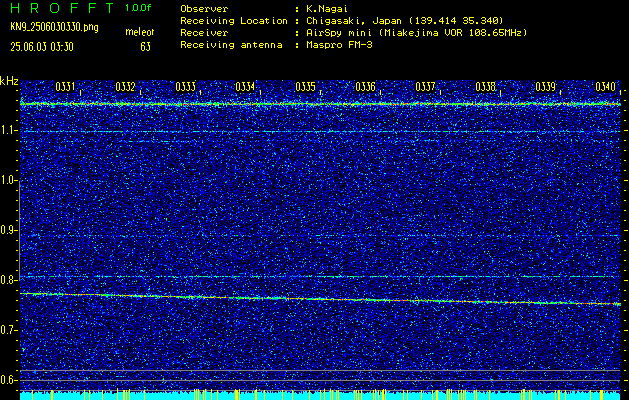Click the HROFFT title text
The height and width of the screenshot is (400, 629).
(x=62, y=8)
